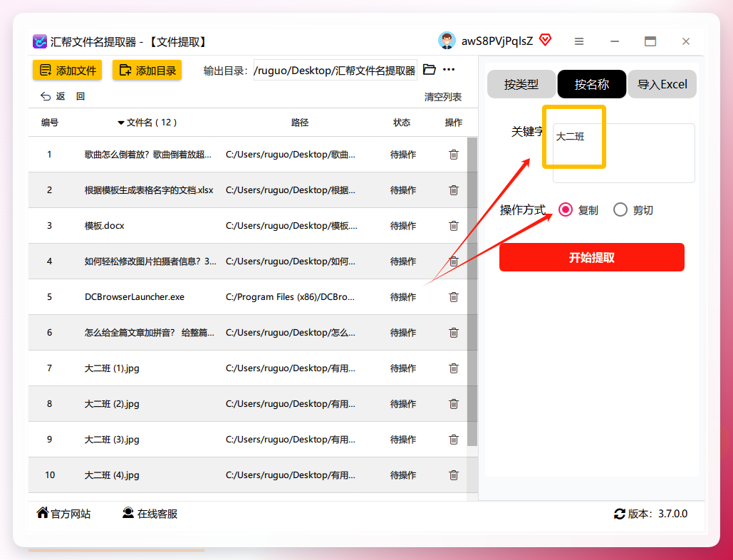Viewport: 733px width, 560px height.
Task: Select 大二班 (4).jpg file name
Action: (112, 475)
